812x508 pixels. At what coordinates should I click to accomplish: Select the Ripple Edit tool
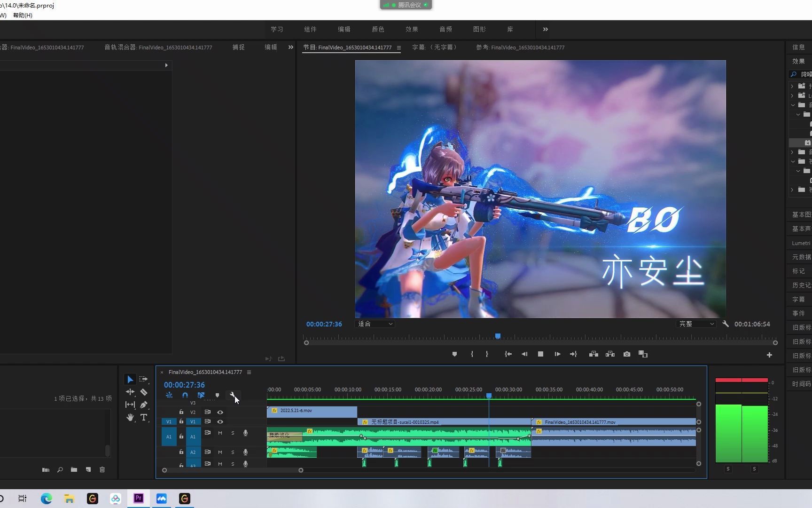click(130, 392)
